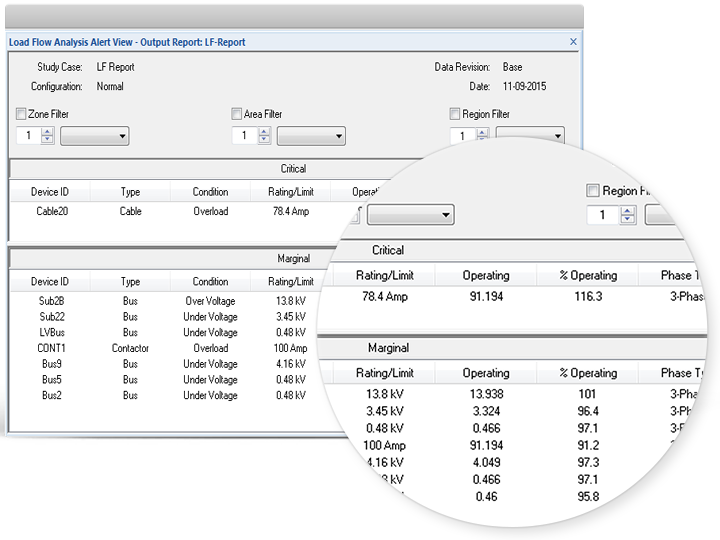The image size is (720, 540).
Task: Click the Rating/Limit header in Critical table
Action: pos(290,192)
